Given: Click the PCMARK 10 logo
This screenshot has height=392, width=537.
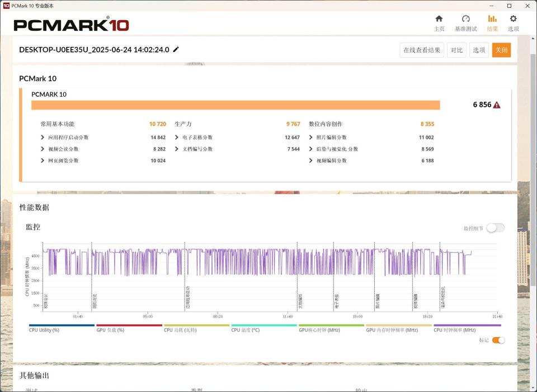Looking at the screenshot, I should coord(71,25).
